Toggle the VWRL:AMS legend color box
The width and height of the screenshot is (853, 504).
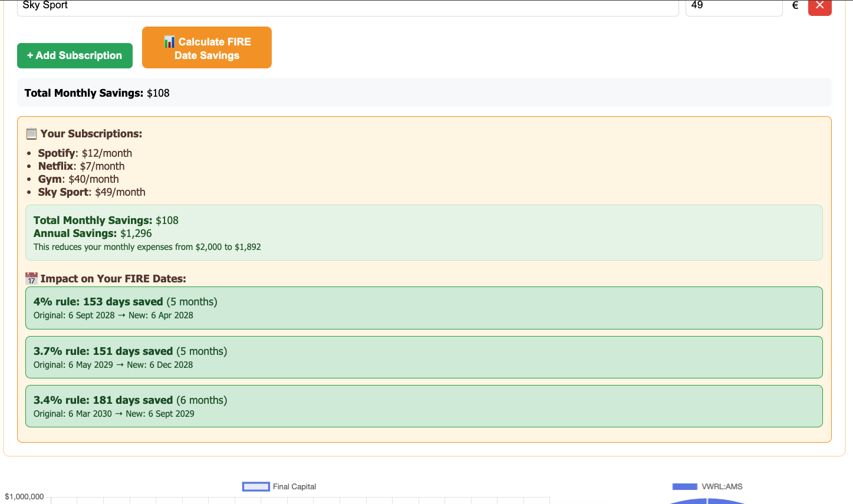[x=684, y=486]
